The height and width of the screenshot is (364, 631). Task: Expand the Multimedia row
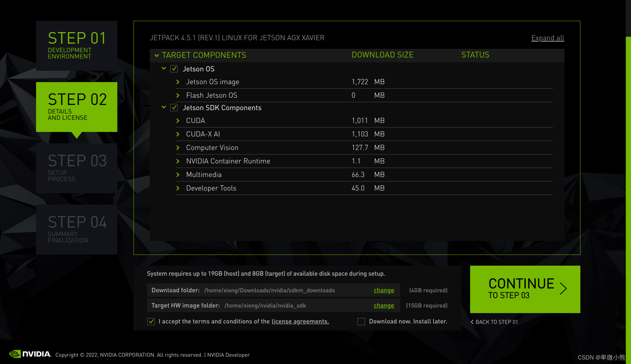(x=178, y=175)
